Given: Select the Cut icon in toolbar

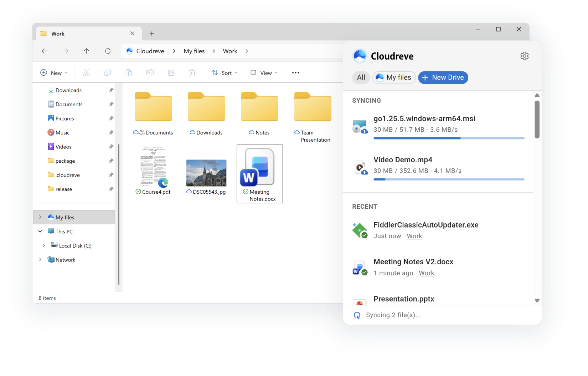Looking at the screenshot, I should [86, 73].
